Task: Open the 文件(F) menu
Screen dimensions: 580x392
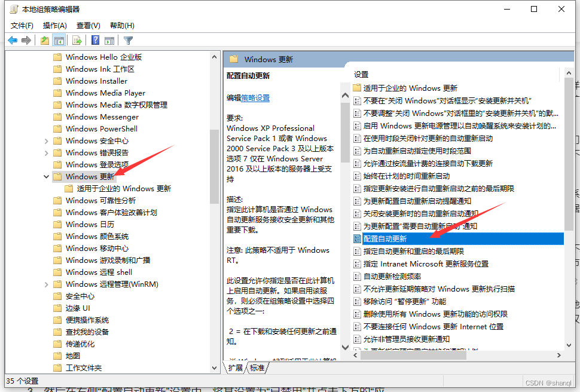Action: click(22, 26)
